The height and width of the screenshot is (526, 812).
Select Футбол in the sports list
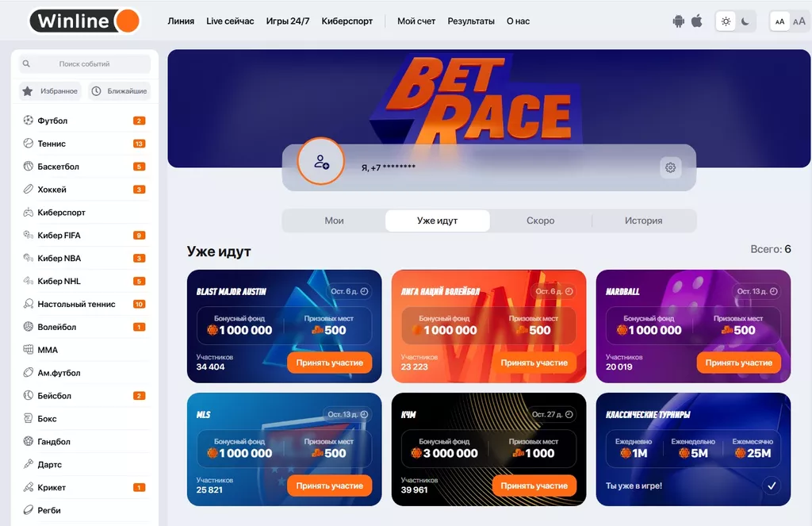(84, 121)
